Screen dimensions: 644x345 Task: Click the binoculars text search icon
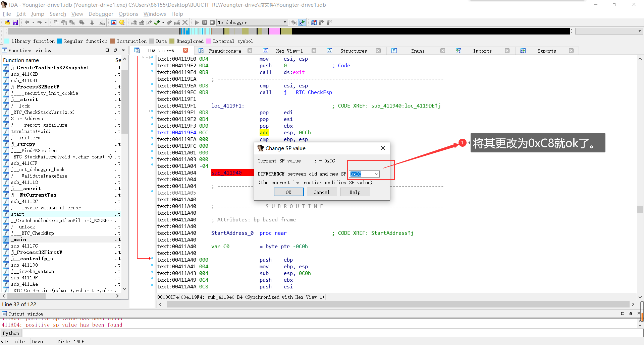pos(64,22)
